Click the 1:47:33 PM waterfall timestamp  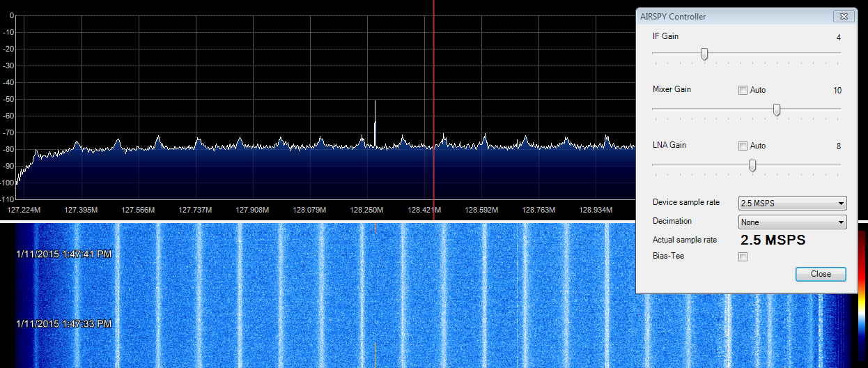pyautogui.click(x=64, y=324)
